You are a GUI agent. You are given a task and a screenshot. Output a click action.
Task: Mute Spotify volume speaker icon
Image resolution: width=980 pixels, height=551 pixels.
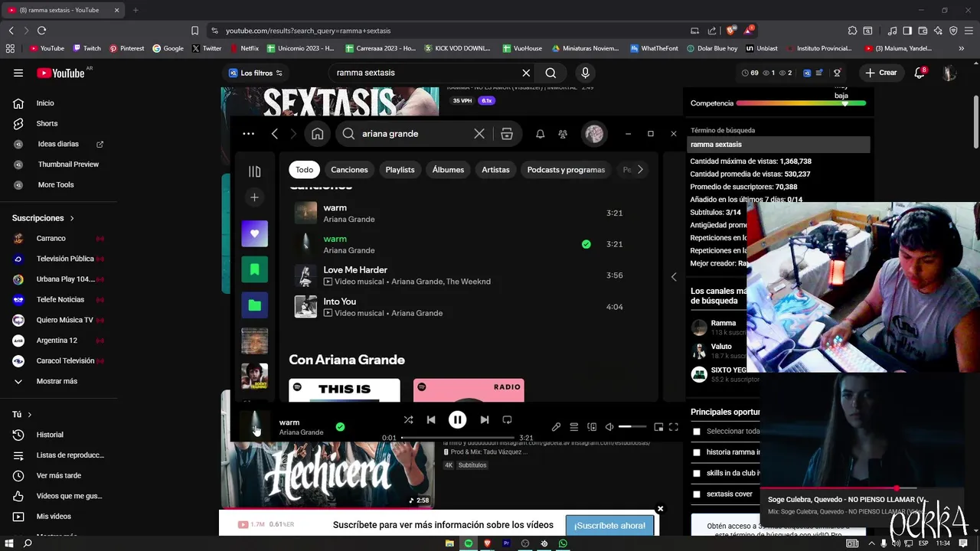[609, 427]
